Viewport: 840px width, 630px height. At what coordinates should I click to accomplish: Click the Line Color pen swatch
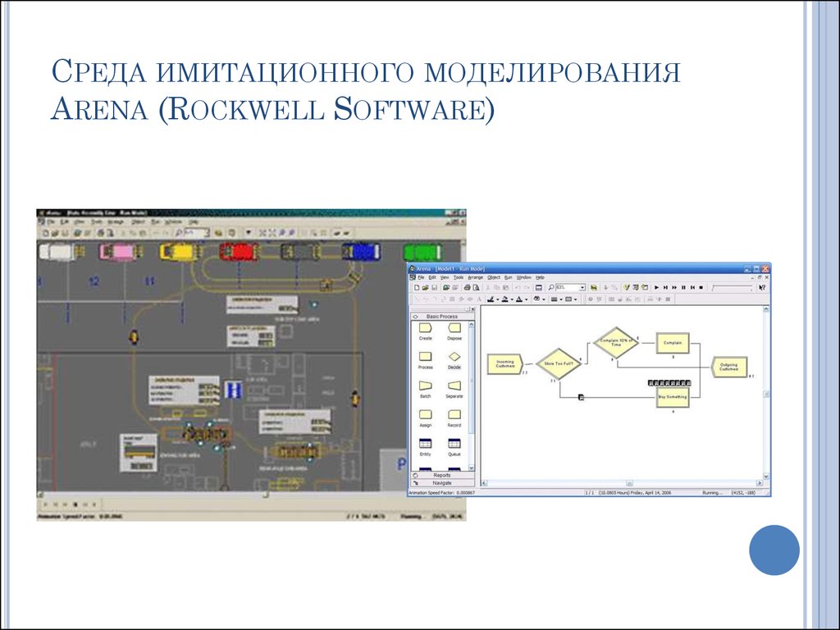tap(491, 299)
